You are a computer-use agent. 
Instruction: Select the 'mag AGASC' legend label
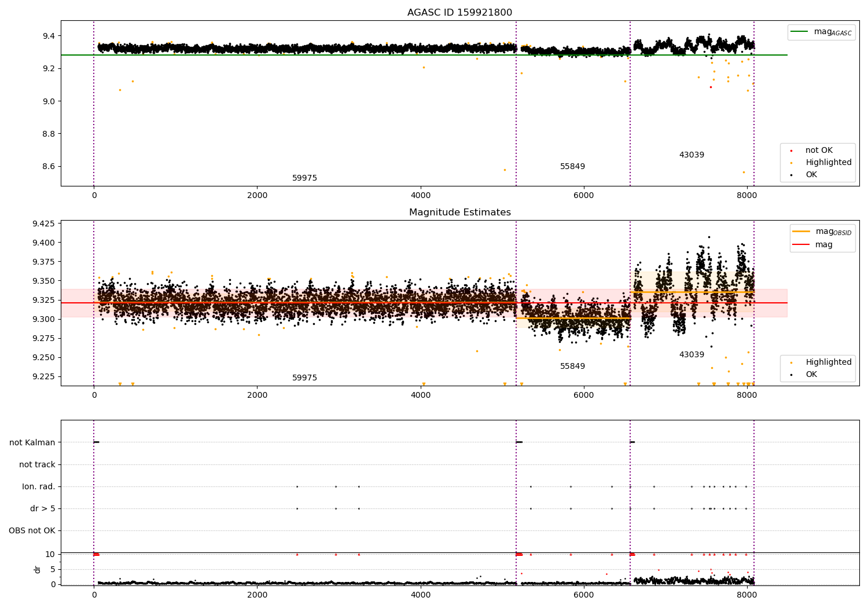(x=833, y=32)
